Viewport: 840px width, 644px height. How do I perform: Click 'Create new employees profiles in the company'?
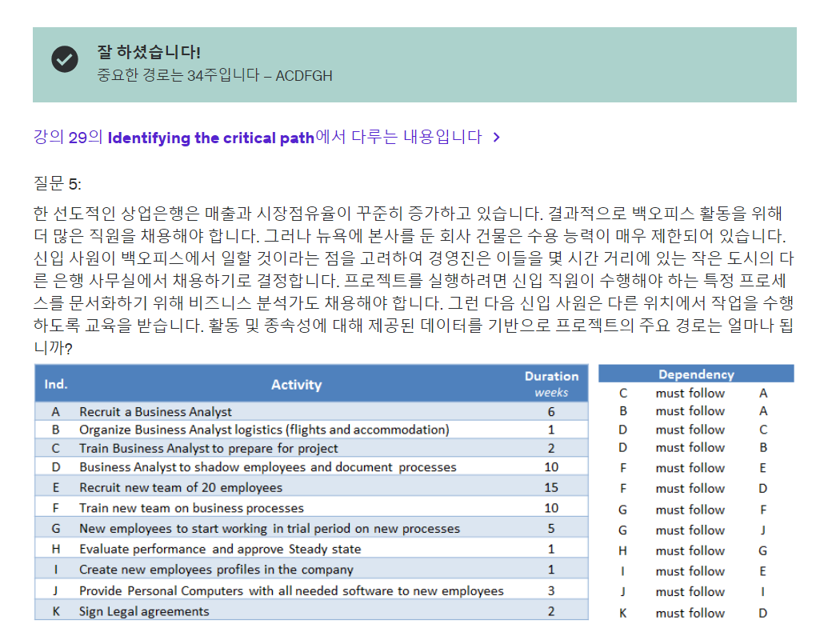coord(311,570)
